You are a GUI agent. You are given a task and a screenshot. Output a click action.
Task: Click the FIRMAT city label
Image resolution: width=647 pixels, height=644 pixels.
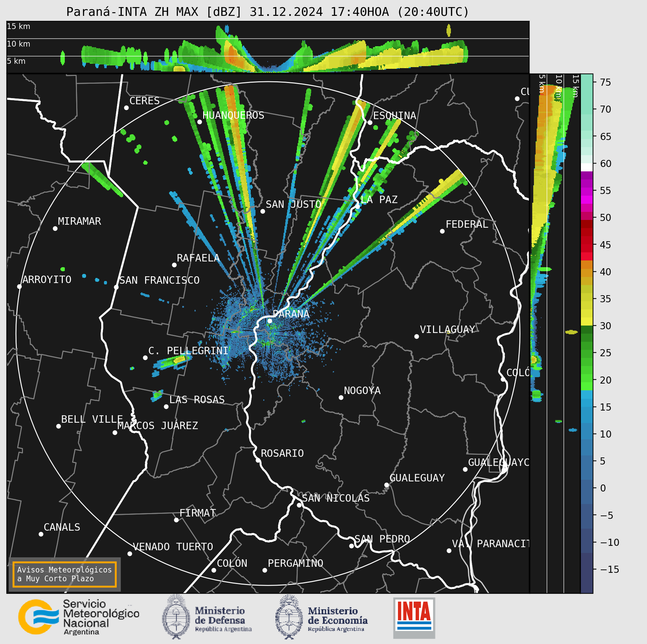point(197,513)
